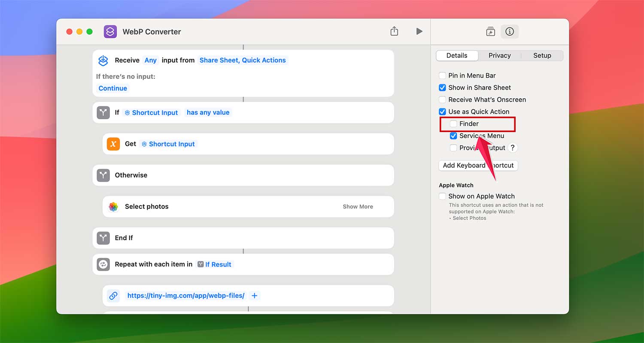Switch to the Privacy tab

499,55
